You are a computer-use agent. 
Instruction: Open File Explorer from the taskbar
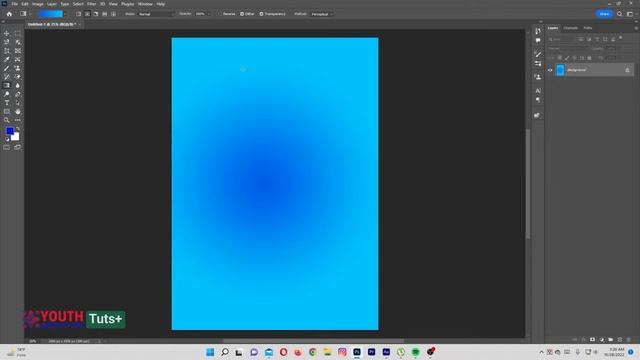[x=327, y=352]
